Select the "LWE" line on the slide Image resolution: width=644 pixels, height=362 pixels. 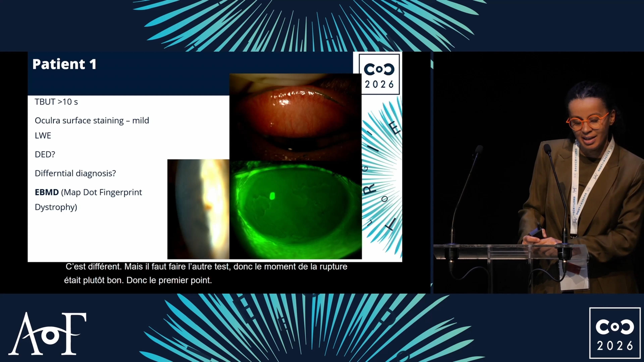pyautogui.click(x=43, y=135)
